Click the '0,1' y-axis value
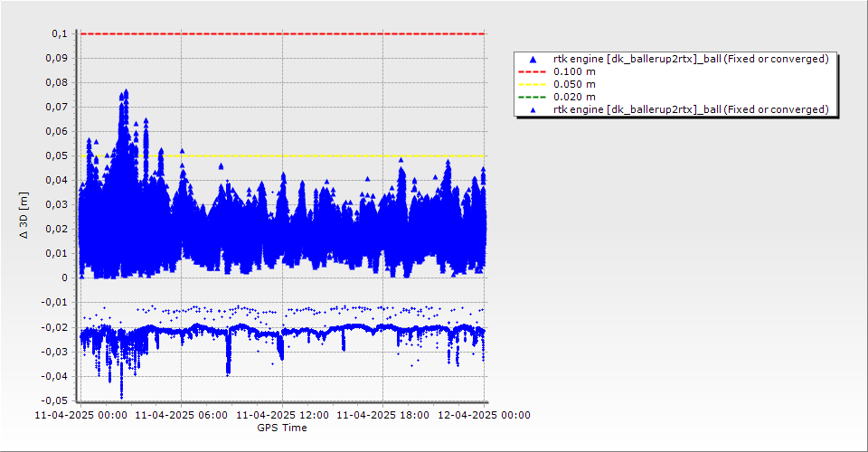 60,33
